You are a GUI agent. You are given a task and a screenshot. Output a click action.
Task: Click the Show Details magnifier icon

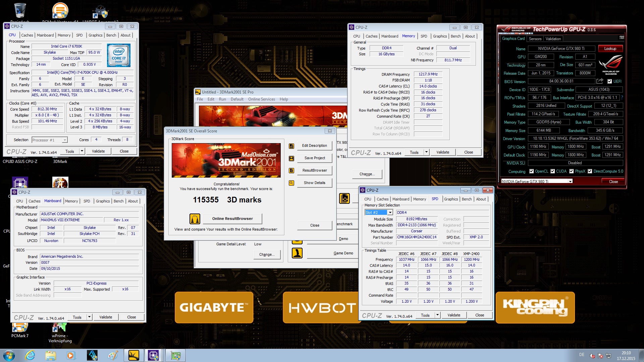[x=291, y=183]
